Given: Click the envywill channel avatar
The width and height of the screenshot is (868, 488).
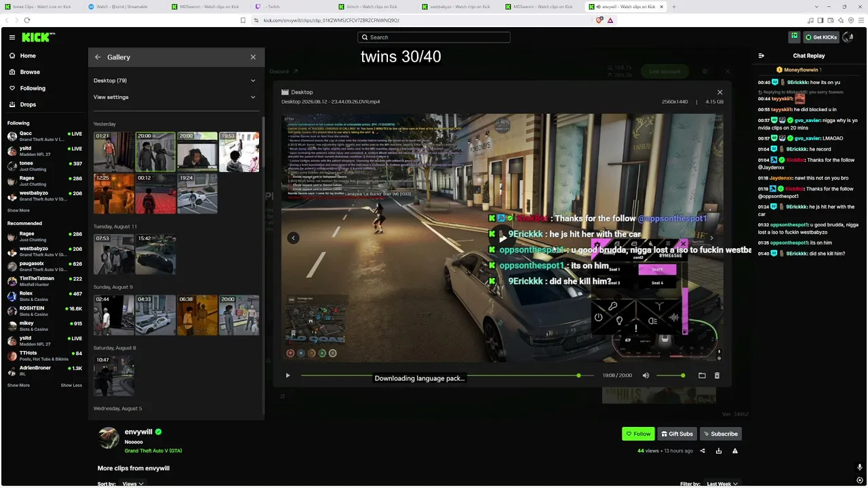Looking at the screenshot, I should point(108,439).
